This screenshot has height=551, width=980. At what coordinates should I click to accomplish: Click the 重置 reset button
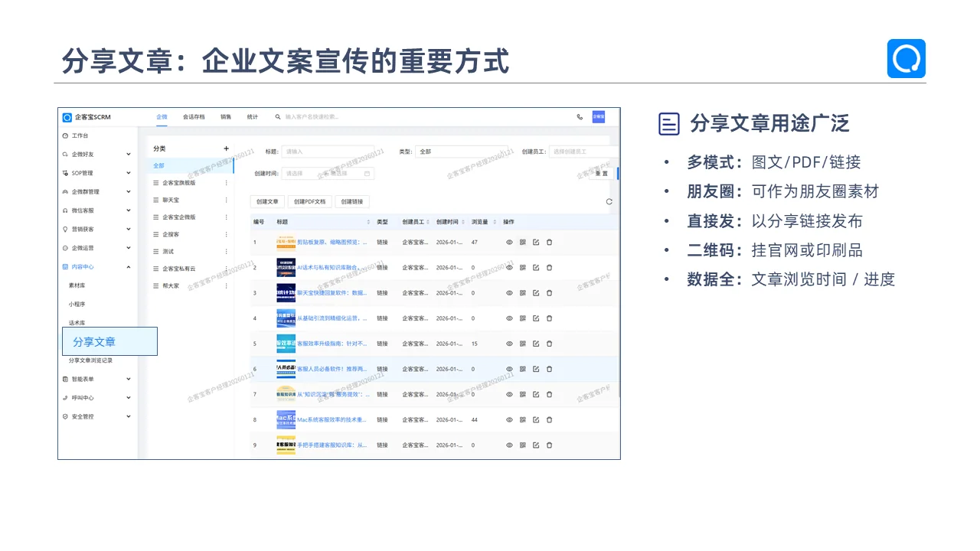602,174
